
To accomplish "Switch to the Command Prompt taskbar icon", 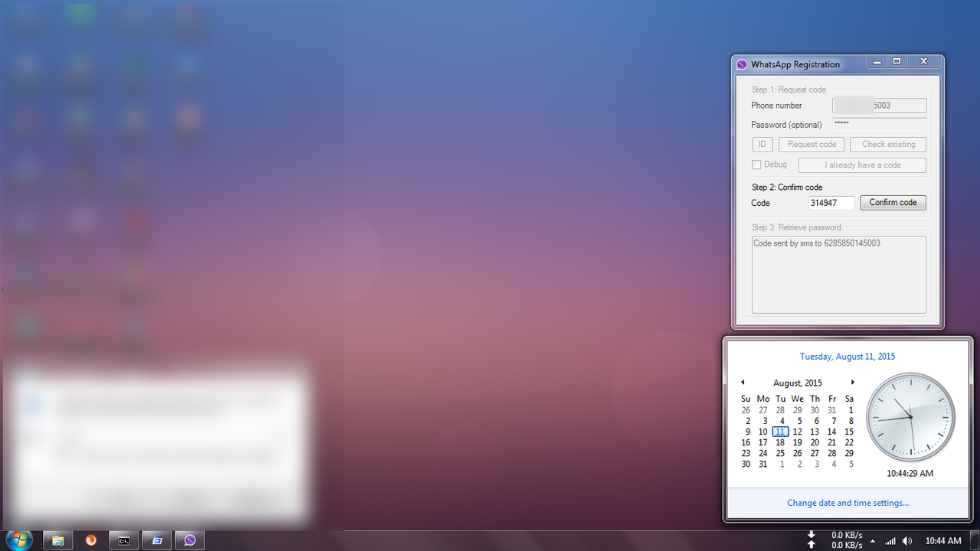I will tap(124, 540).
